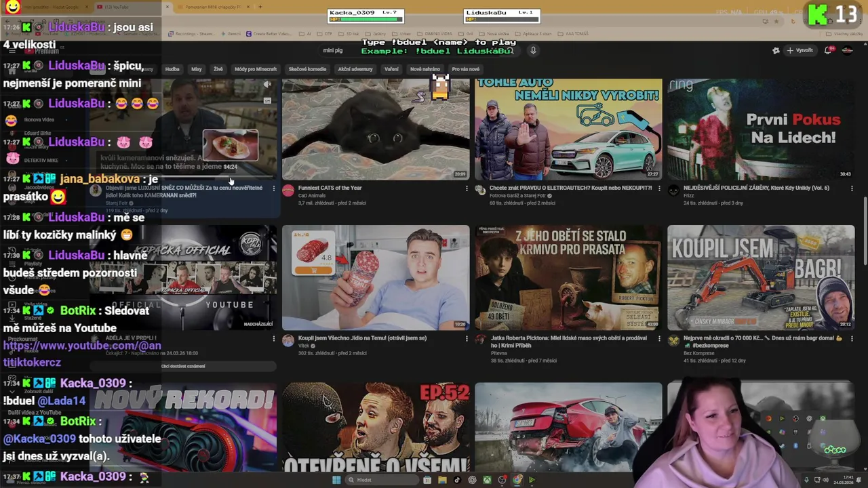This screenshot has width=868, height=488.
Task: Select the Vaření filter chip
Action: point(391,69)
